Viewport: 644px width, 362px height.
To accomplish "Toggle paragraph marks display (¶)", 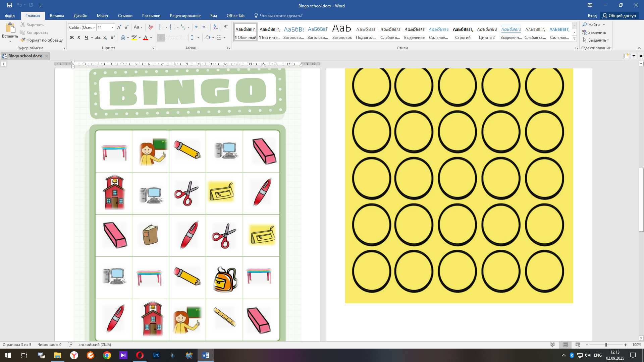I will (226, 27).
